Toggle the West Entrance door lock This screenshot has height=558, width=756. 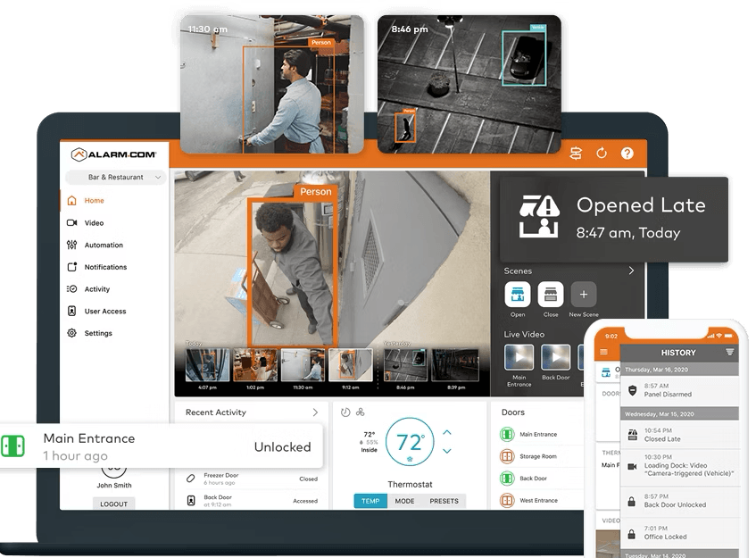point(507,501)
